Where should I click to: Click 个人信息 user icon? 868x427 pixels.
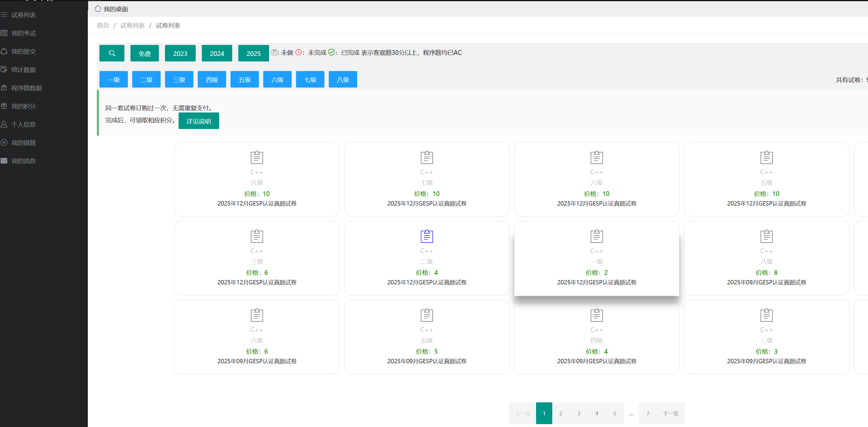pos(4,124)
